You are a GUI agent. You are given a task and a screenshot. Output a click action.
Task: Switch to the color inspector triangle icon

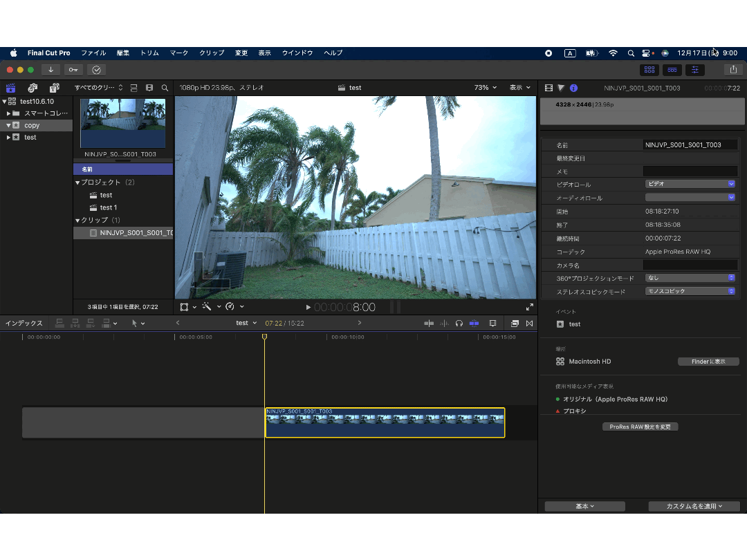561,88
